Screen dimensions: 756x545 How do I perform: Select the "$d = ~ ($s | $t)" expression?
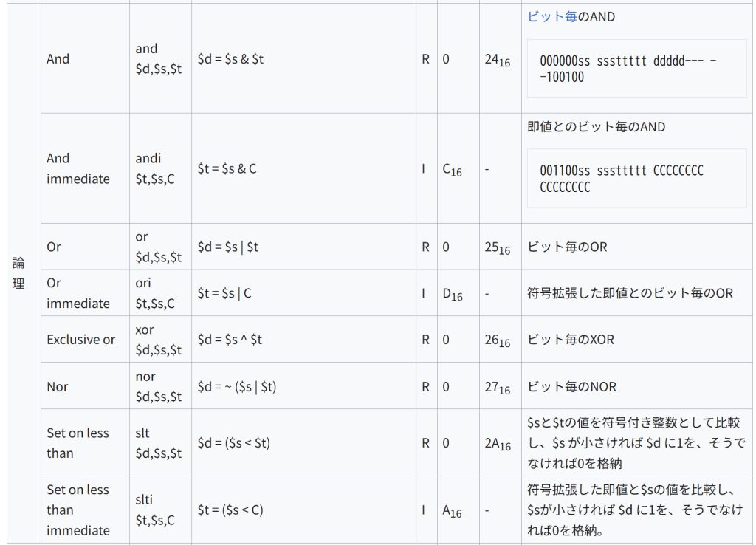pyautogui.click(x=237, y=387)
